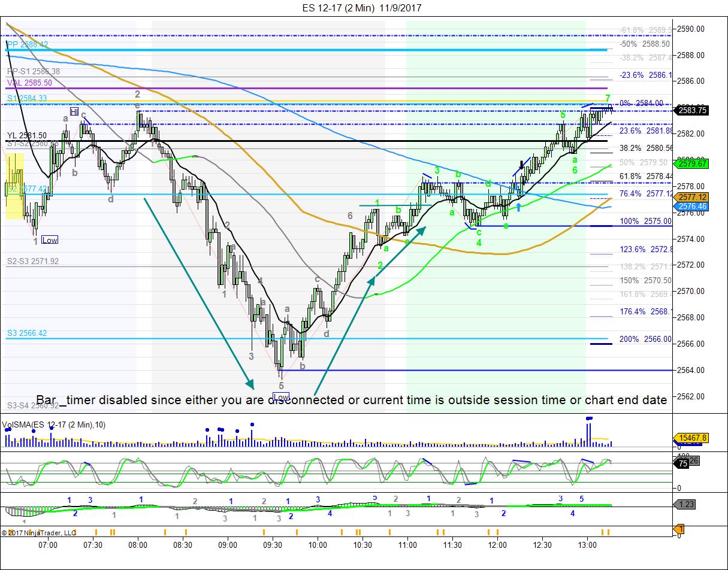Click the black 75 oscillator value marker
This screenshot has width=728, height=570.
click(x=681, y=463)
